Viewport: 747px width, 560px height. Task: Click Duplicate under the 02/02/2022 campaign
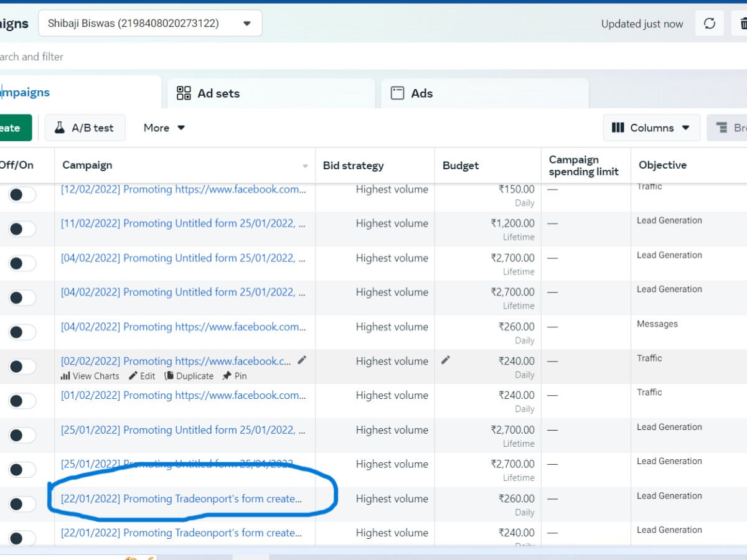coord(189,376)
